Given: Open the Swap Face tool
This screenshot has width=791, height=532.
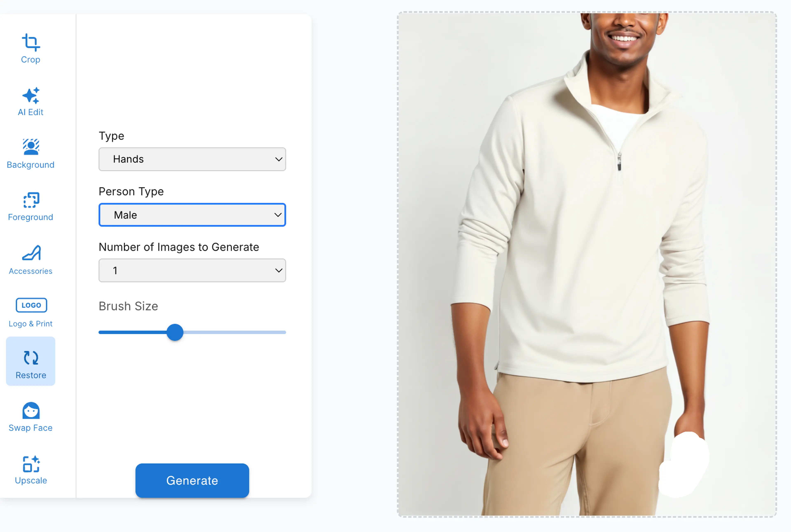Looking at the screenshot, I should click(x=30, y=417).
